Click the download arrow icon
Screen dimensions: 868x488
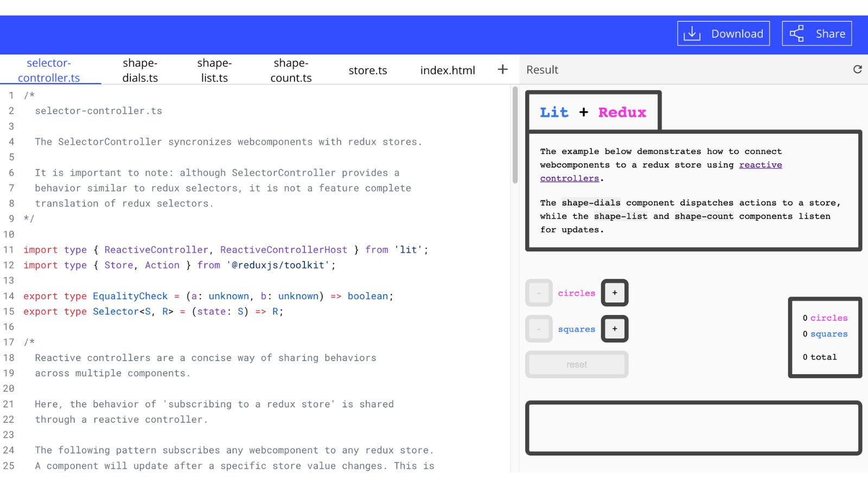[x=692, y=34]
